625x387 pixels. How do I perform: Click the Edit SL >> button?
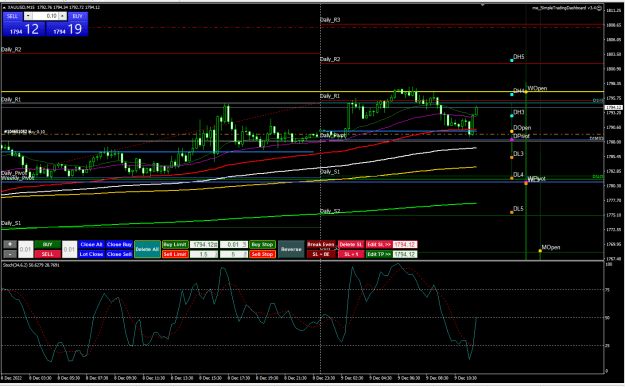(x=379, y=244)
